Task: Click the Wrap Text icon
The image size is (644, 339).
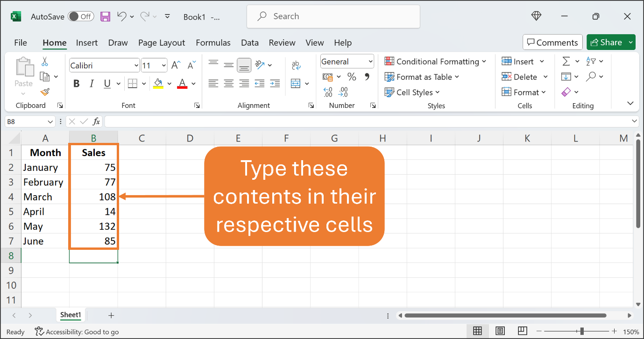Action: click(296, 65)
